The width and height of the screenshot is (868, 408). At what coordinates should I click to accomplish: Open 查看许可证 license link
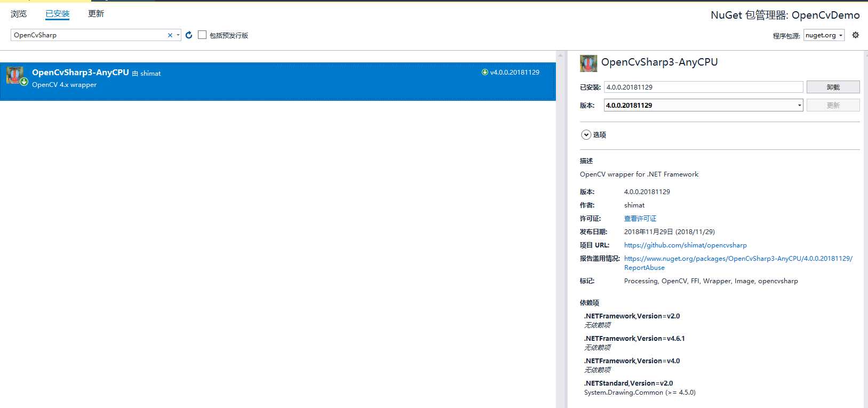pyautogui.click(x=640, y=219)
